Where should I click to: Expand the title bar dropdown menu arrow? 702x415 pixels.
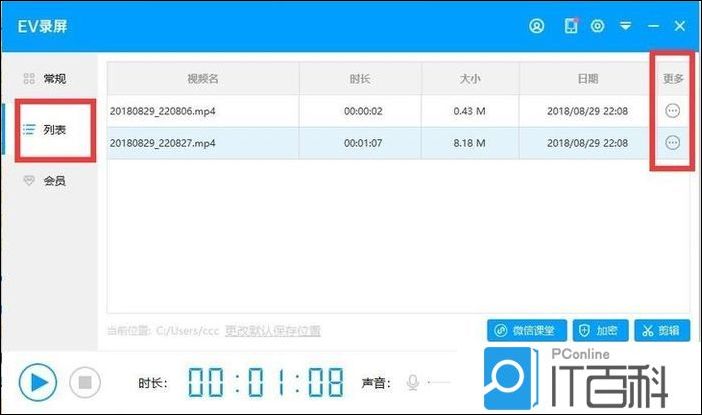click(625, 26)
